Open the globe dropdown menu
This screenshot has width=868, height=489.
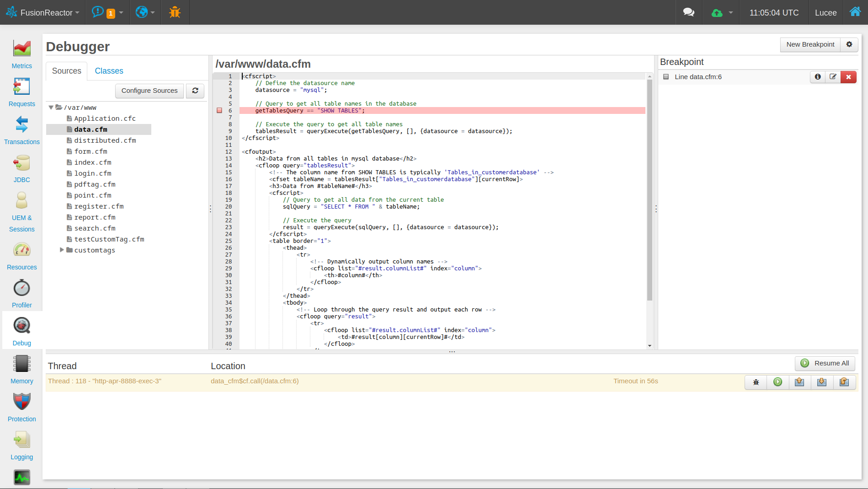coord(145,12)
